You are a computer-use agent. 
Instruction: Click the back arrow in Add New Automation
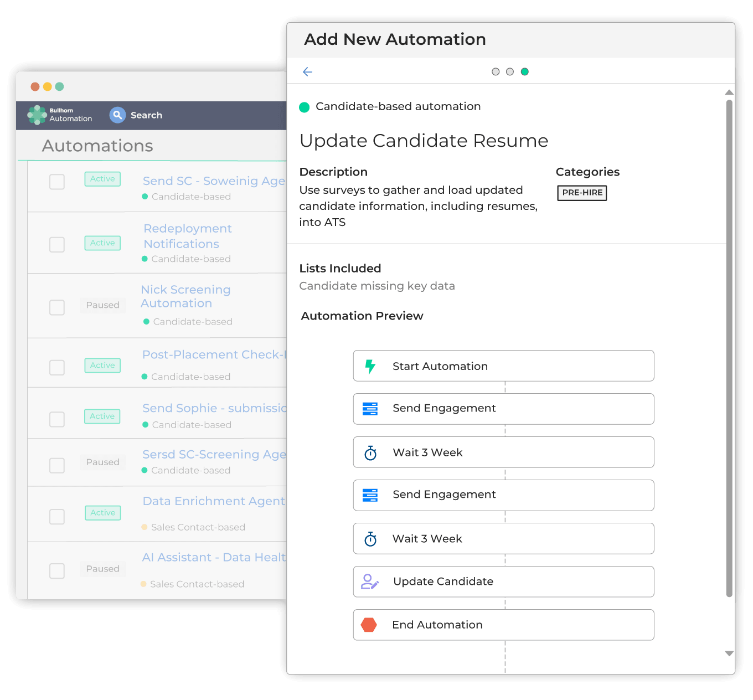click(308, 71)
